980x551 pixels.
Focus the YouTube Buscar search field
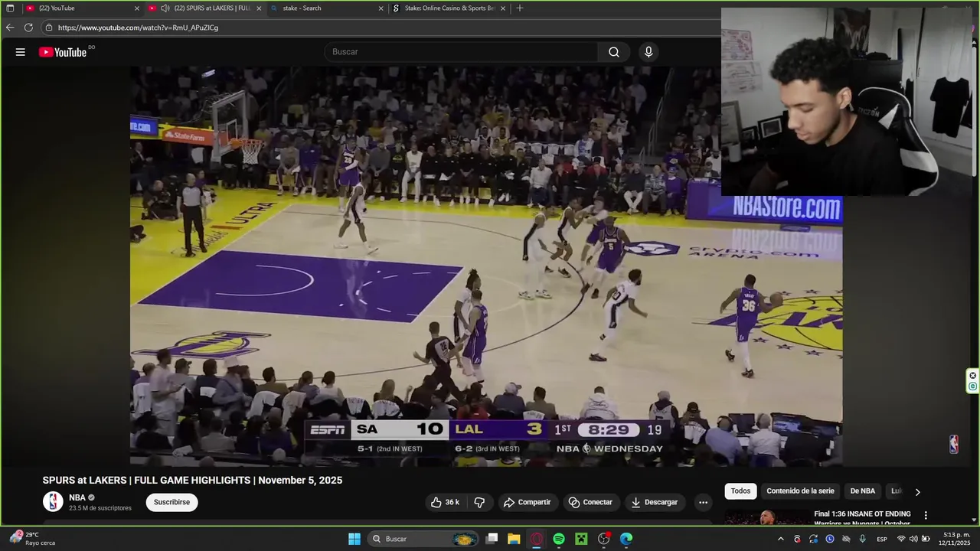tap(462, 52)
